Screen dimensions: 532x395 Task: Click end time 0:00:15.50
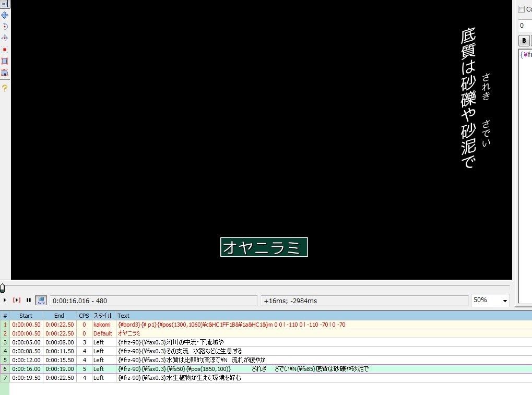[60, 360]
